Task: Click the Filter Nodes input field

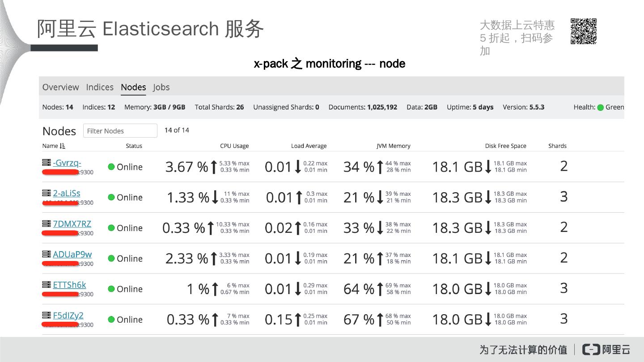Action: [x=120, y=131]
